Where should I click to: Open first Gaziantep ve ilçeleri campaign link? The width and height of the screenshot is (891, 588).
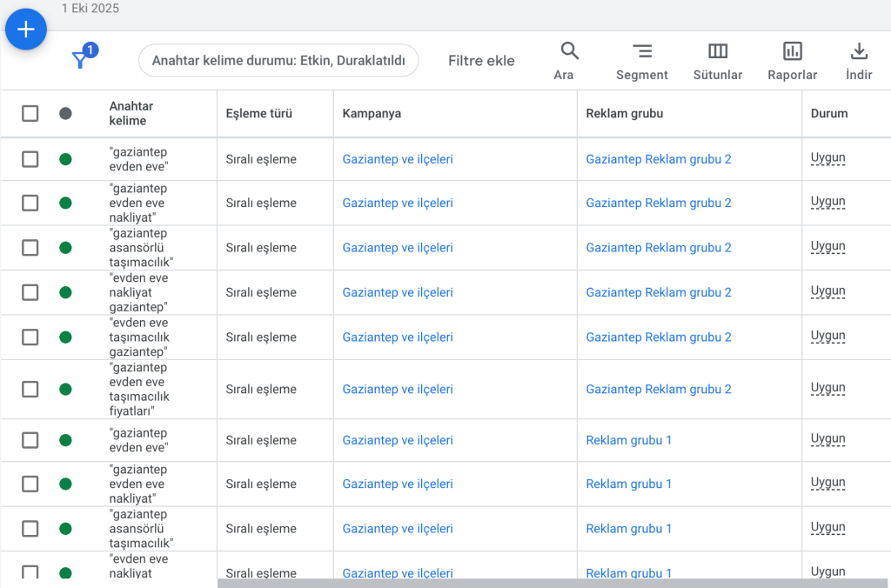tap(398, 159)
